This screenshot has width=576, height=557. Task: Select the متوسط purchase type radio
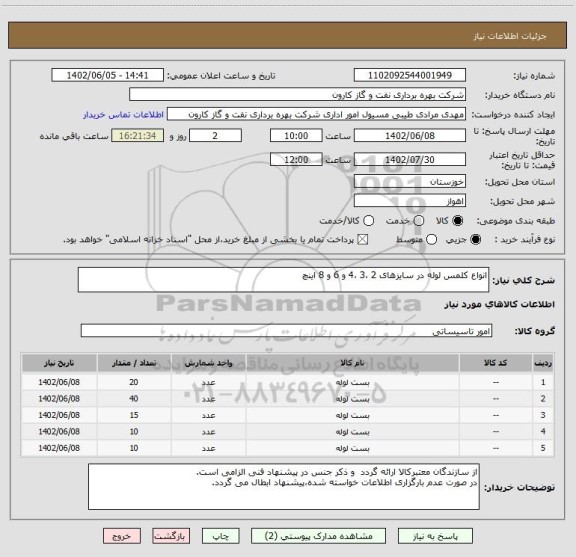[431, 240]
